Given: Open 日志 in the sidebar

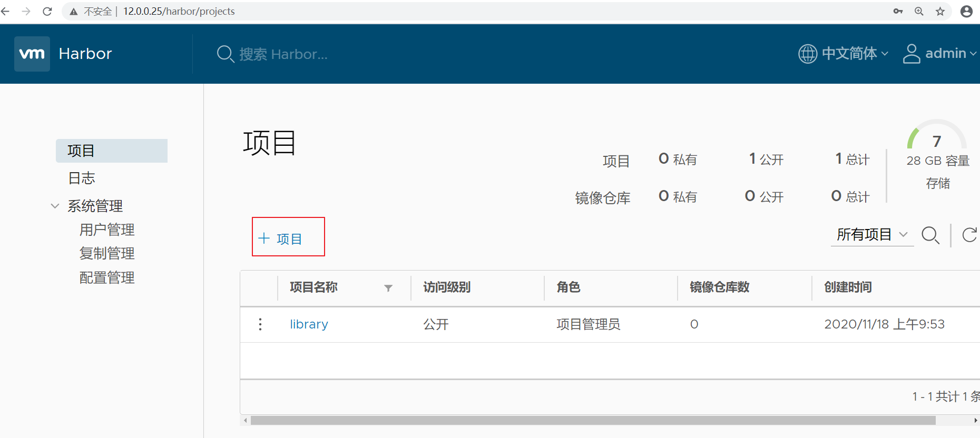Looking at the screenshot, I should pos(82,178).
